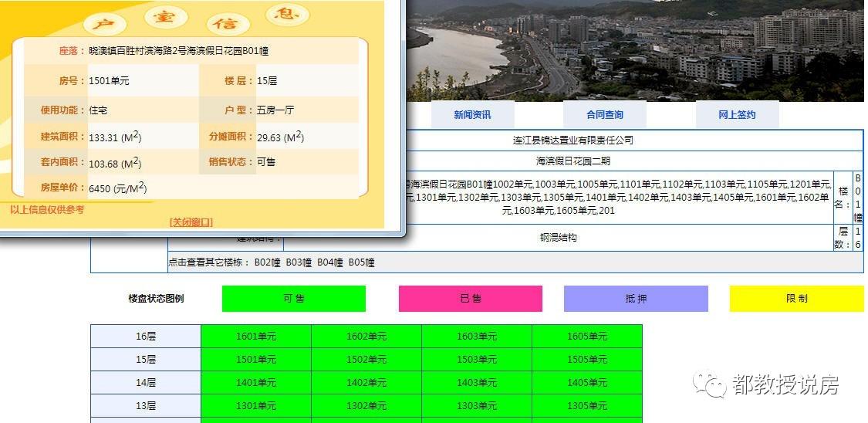868x423 pixels.
Task: Click the shared area value 29.63
Action: 269,137
